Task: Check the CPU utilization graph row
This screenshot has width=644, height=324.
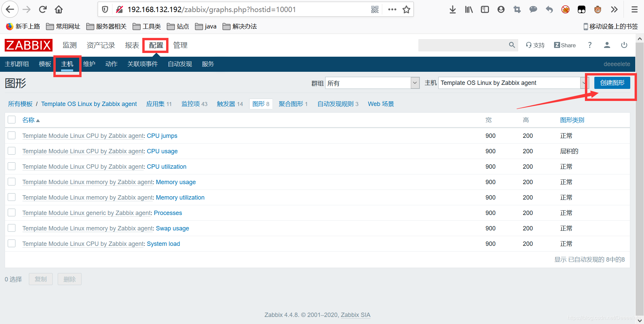Action: 12,166
